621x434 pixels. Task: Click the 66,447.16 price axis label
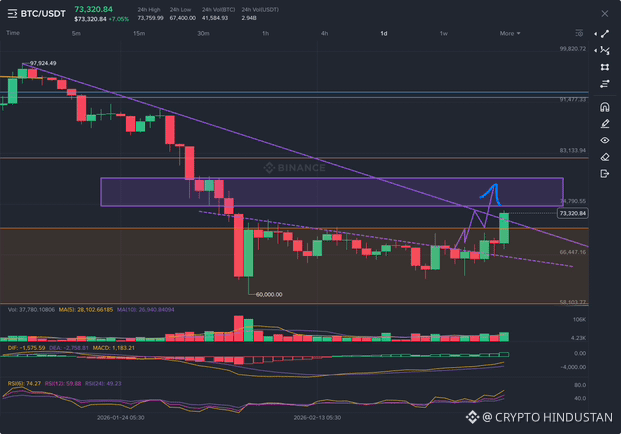pos(573,252)
